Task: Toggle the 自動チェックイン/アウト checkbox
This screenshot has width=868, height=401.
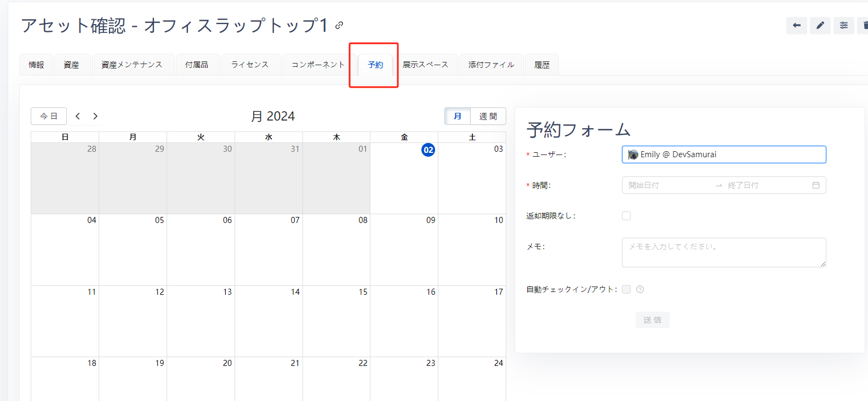Action: [x=626, y=289]
